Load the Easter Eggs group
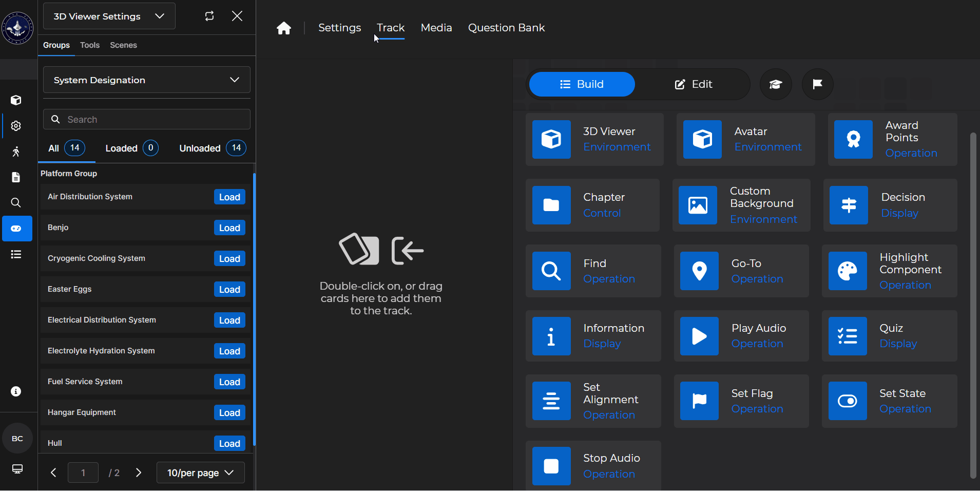Image resolution: width=980 pixels, height=491 pixels. click(x=229, y=290)
